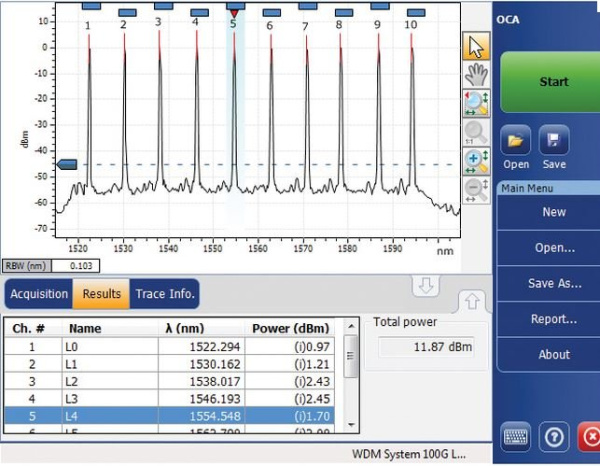Viewport: 600px width, 466px height.
Task: Collapse panel with the down arrow tab
Action: coord(425,286)
